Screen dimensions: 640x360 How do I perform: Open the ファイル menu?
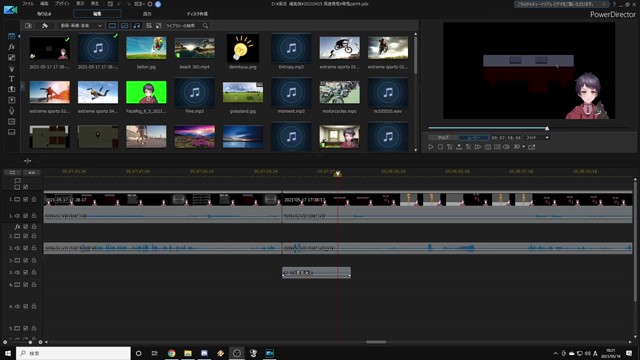tap(28, 4)
